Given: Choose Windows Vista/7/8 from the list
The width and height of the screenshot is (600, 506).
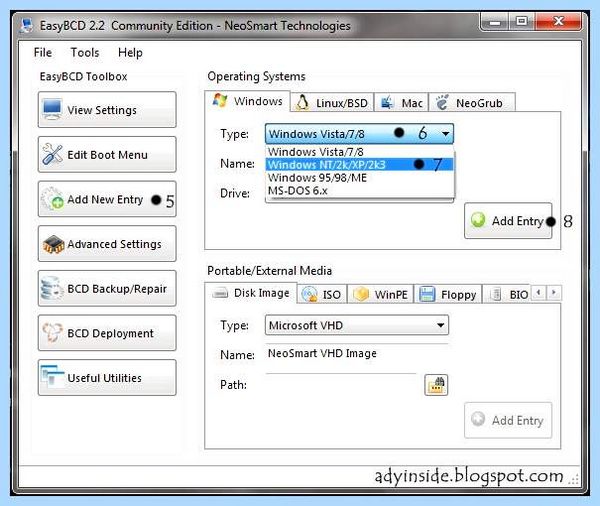Looking at the screenshot, I should pyautogui.click(x=359, y=152).
